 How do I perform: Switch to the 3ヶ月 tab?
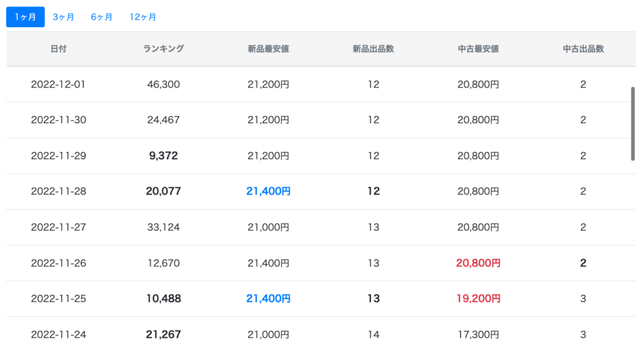pyautogui.click(x=64, y=17)
